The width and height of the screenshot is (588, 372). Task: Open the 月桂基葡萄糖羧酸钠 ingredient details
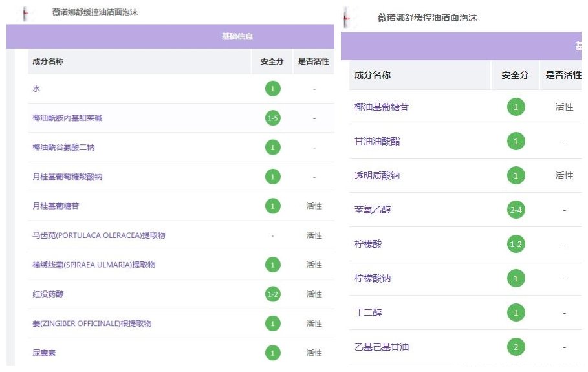click(67, 177)
